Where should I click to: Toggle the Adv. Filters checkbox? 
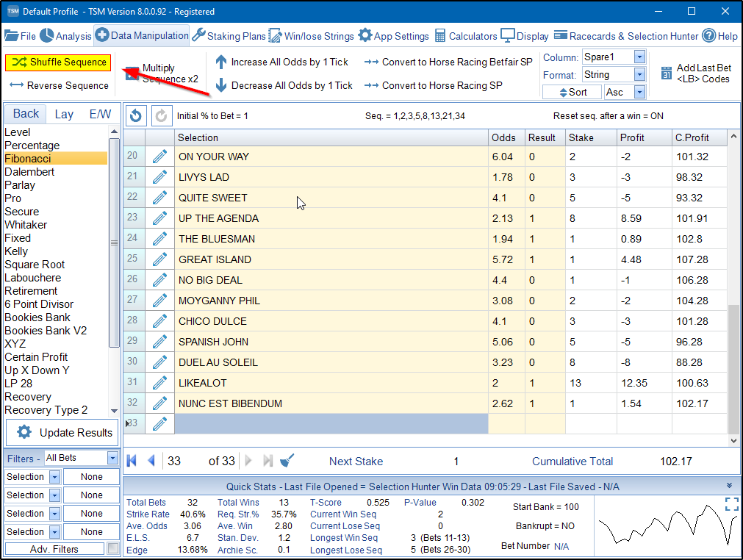(112, 549)
